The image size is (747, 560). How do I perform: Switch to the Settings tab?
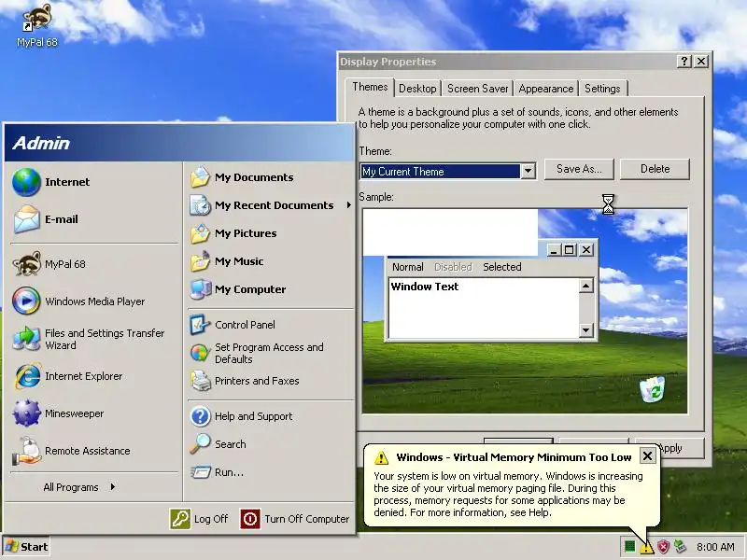point(602,89)
